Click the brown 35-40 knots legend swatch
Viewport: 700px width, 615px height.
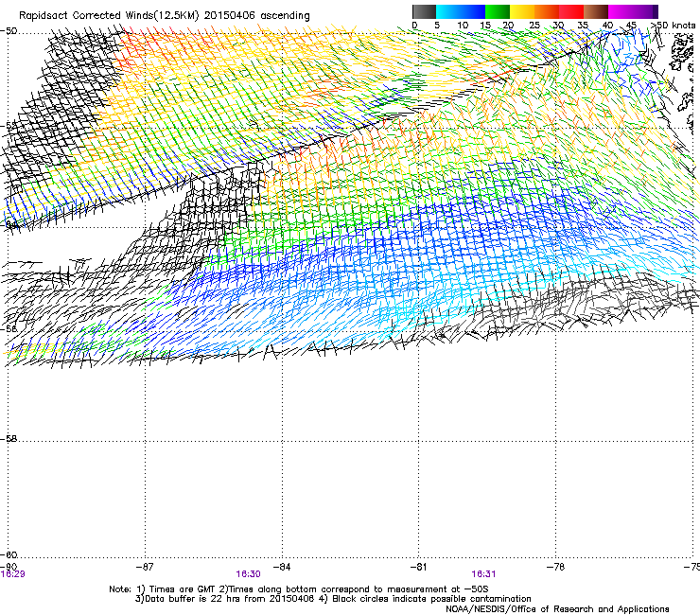coord(596,11)
